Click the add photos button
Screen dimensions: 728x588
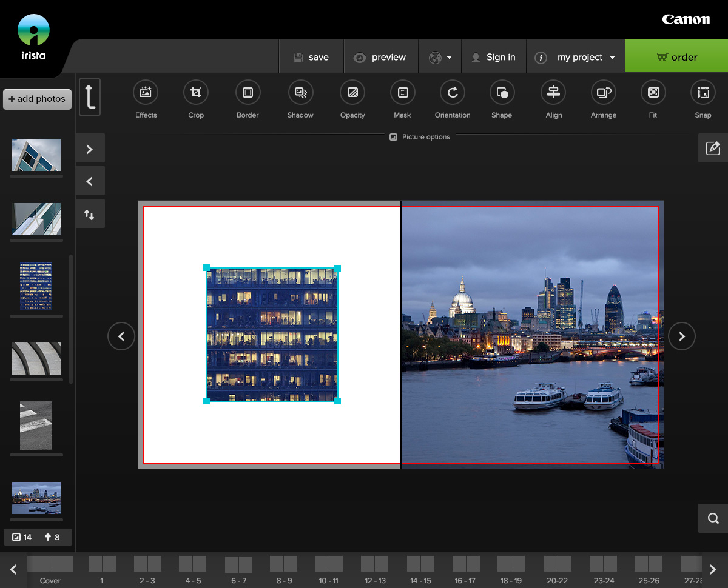(x=37, y=99)
